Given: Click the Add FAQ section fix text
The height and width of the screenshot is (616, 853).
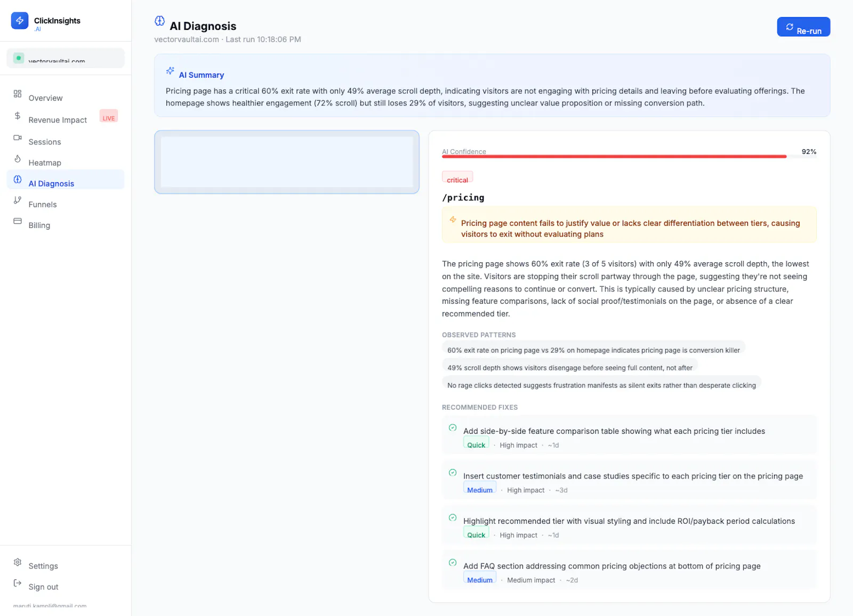Looking at the screenshot, I should click(612, 566).
